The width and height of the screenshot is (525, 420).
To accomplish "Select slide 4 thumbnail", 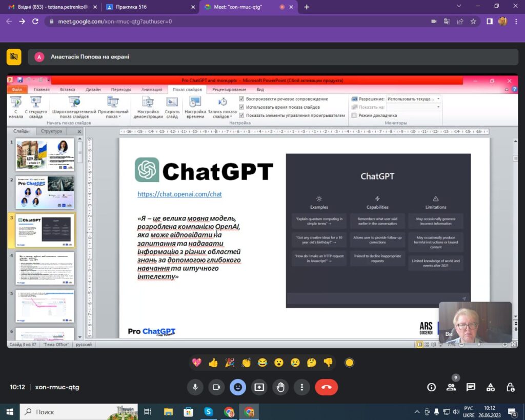I will point(45,268).
